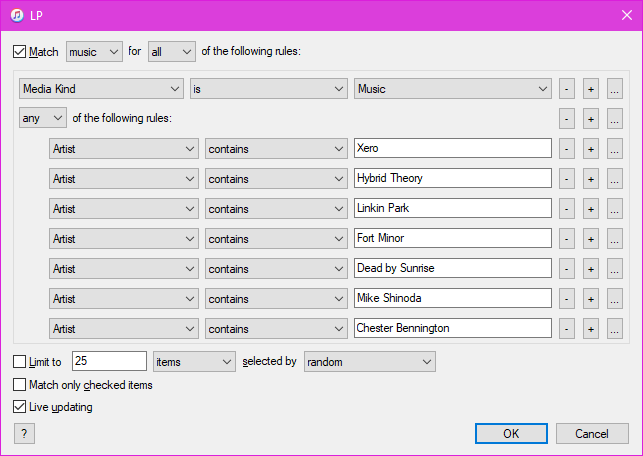Open Artist dropdown in Hybrid Theory row

click(x=124, y=178)
